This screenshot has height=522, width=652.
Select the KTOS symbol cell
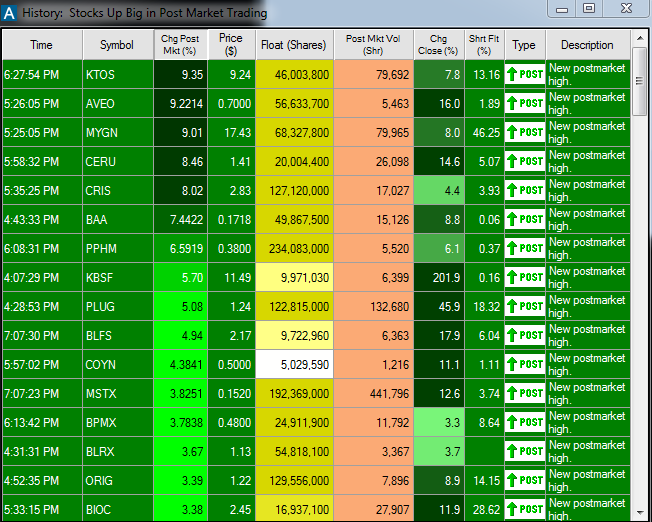(118, 74)
